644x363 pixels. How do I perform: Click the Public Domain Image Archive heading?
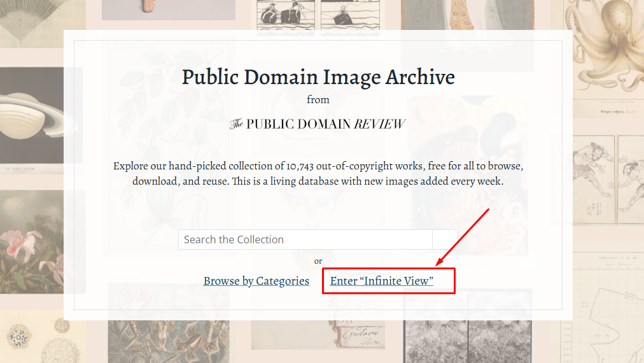(318, 77)
